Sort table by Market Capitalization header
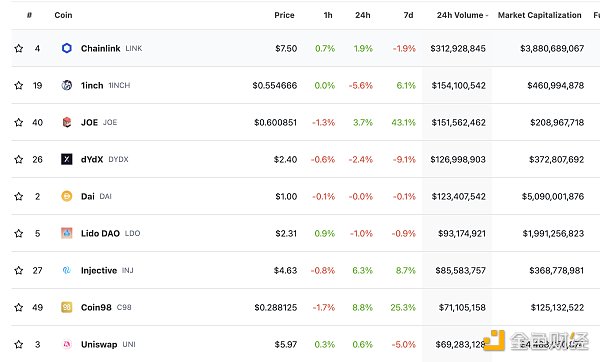600x362 pixels. [x=540, y=15]
